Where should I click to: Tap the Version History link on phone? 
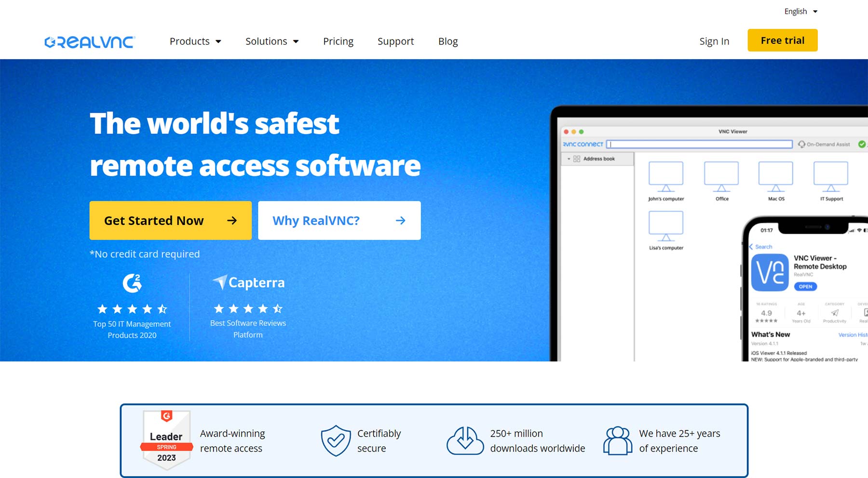pos(853,335)
